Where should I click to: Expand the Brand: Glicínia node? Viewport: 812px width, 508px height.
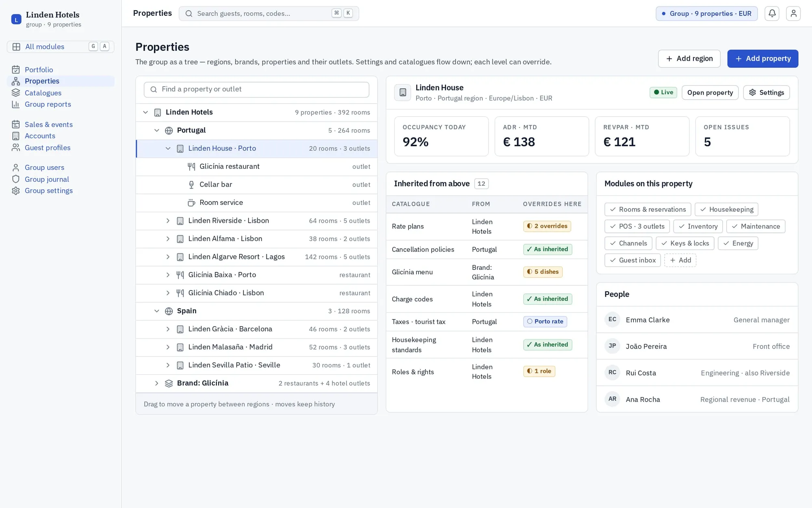157,383
